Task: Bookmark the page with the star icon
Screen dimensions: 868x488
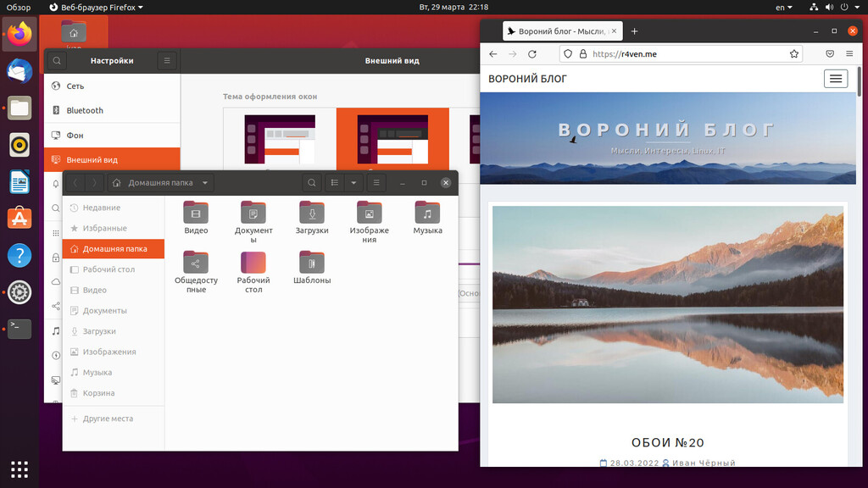Action: [x=794, y=54]
